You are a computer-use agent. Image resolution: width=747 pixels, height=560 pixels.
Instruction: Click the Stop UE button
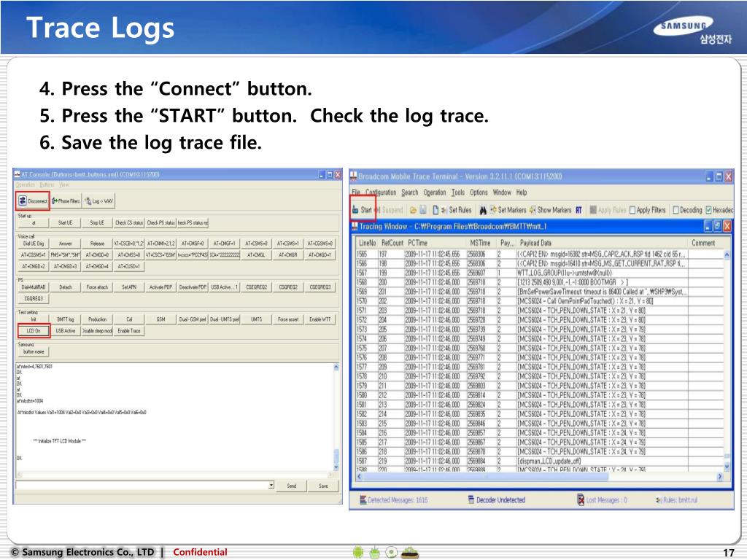pos(97,222)
